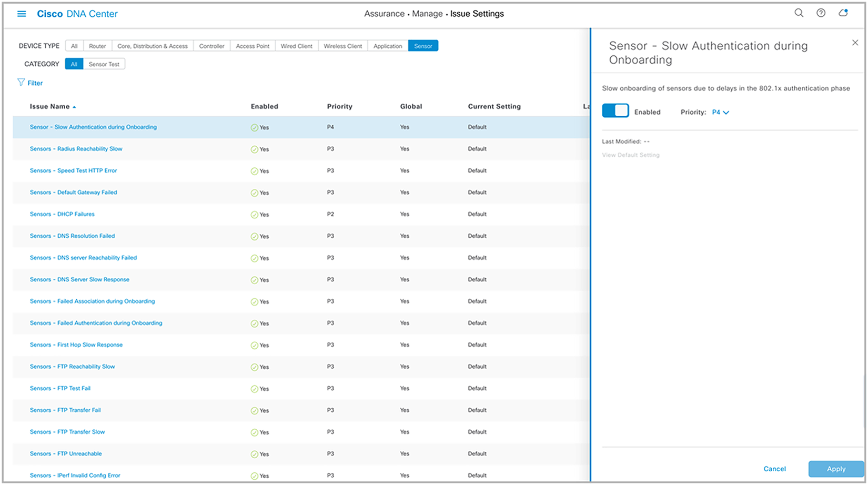868x485 pixels.
Task: Click the Global column header
Action: (411, 106)
